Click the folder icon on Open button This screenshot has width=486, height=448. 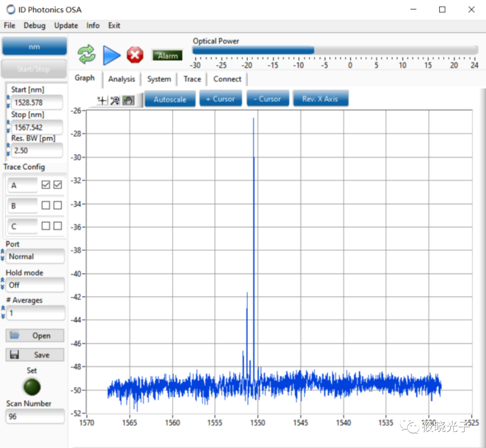coord(15,335)
